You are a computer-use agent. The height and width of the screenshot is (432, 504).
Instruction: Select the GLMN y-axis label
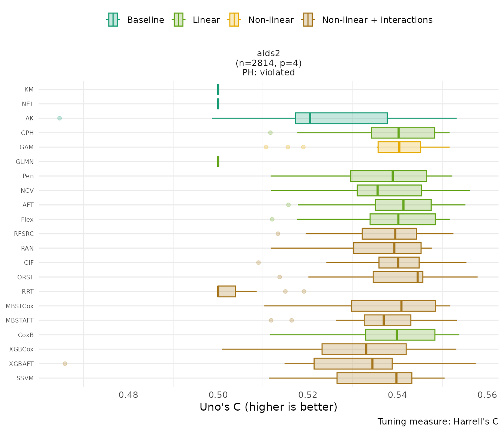[25, 162]
